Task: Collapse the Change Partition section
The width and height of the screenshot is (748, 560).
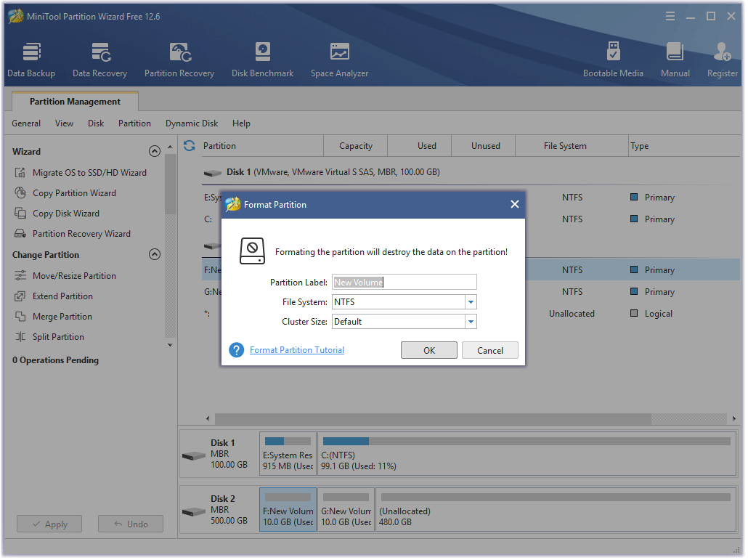Action: click(x=154, y=255)
